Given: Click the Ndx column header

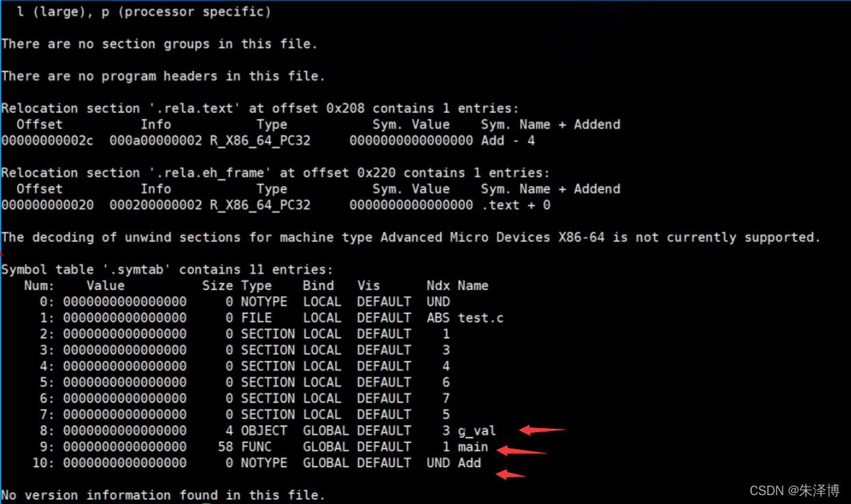Looking at the screenshot, I should (438, 286).
